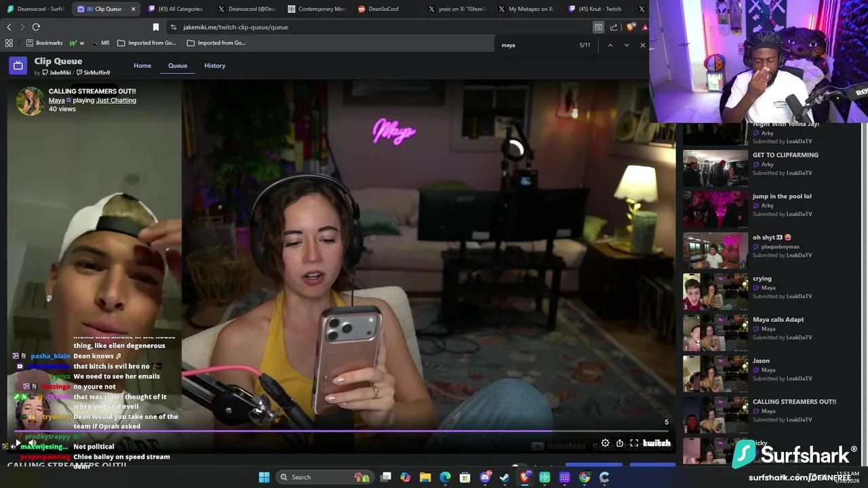Open Copilot from the taskbar
868x488 pixels.
tap(406, 477)
